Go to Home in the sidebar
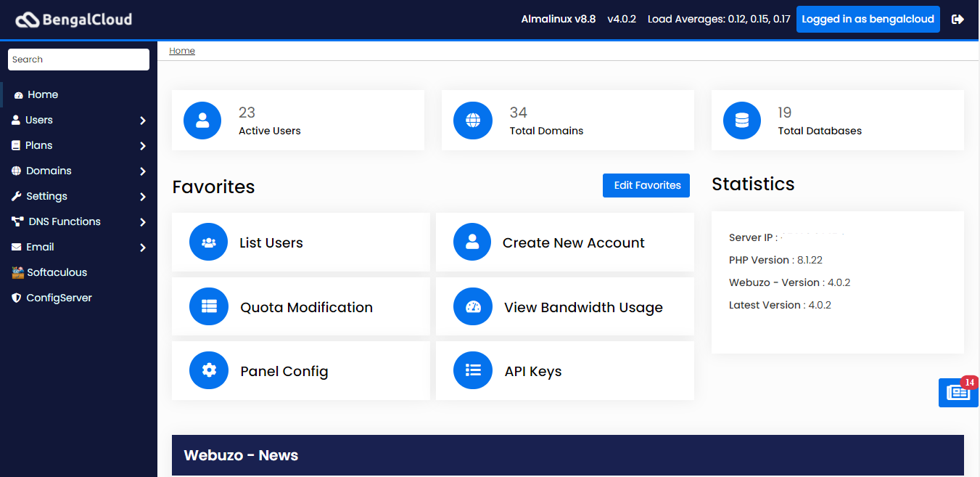Image resolution: width=980 pixels, height=477 pixels. 42,95
